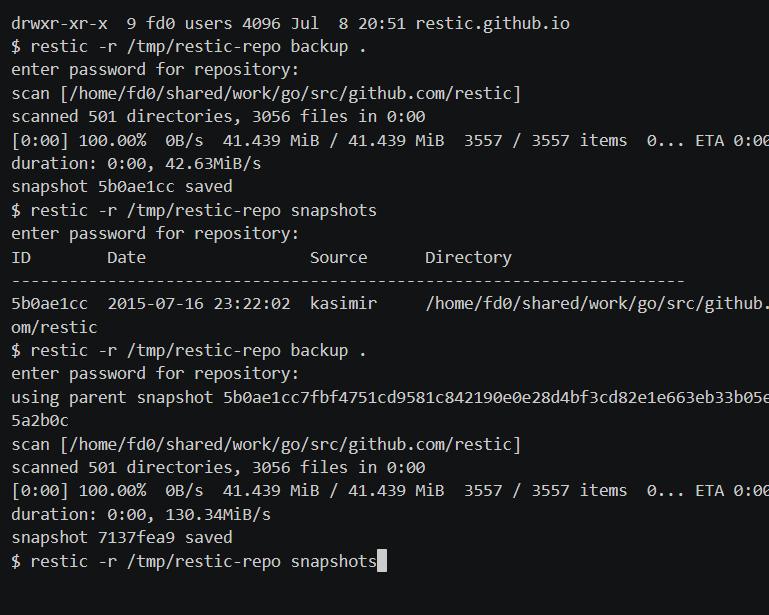Click the 5b0ae1cc ID in snapshots table

coord(50,304)
